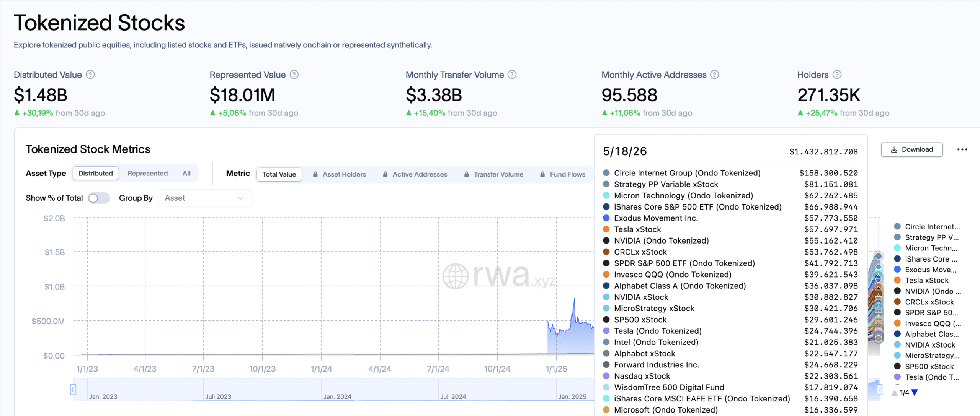The height and width of the screenshot is (416, 980).
Task: Toggle the SPDR S&P 50... legend dot
Action: [x=897, y=312]
